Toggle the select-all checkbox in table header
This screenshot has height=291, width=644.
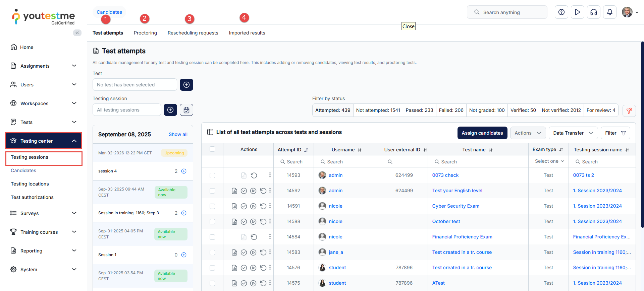(212, 149)
